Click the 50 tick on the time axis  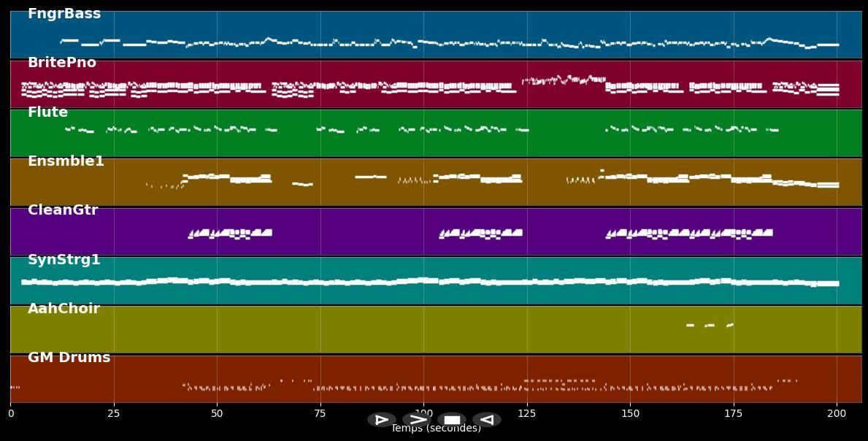(217, 413)
